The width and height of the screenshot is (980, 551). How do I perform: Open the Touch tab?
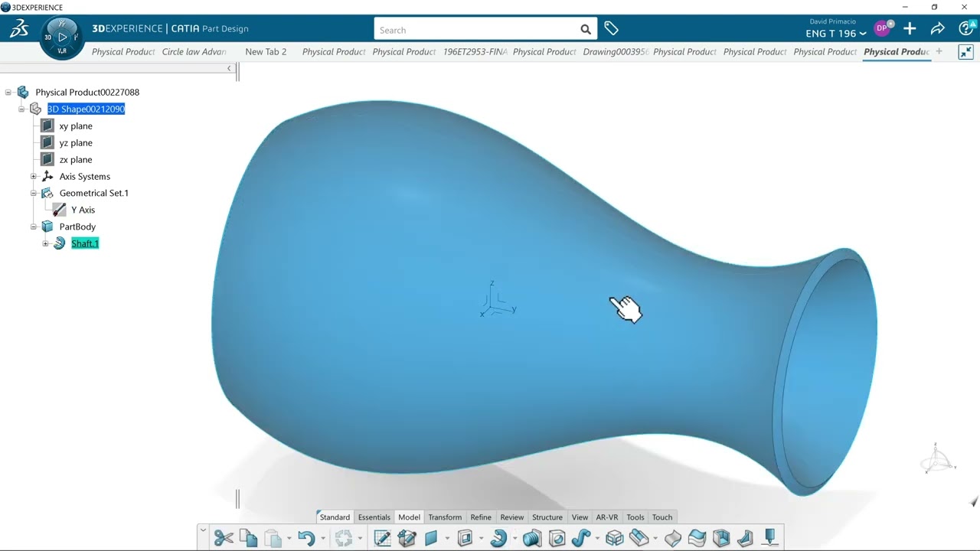[662, 517]
